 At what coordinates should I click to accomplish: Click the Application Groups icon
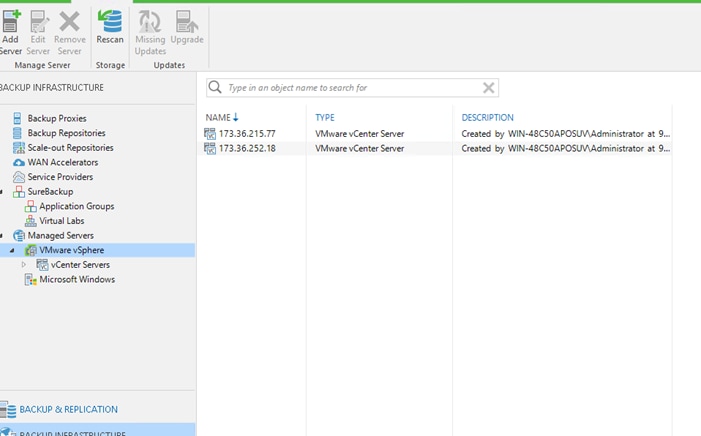pos(30,206)
